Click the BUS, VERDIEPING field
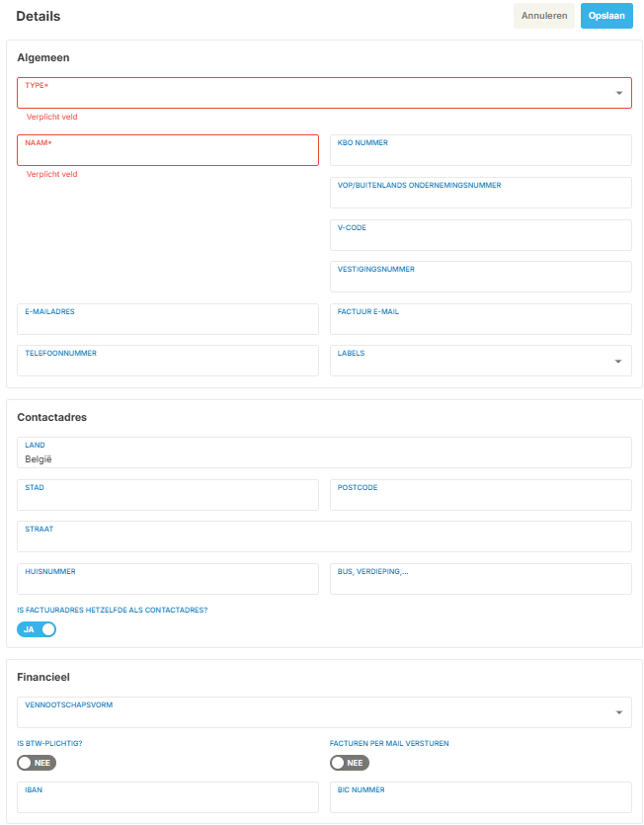The image size is (644, 825). [x=481, y=579]
